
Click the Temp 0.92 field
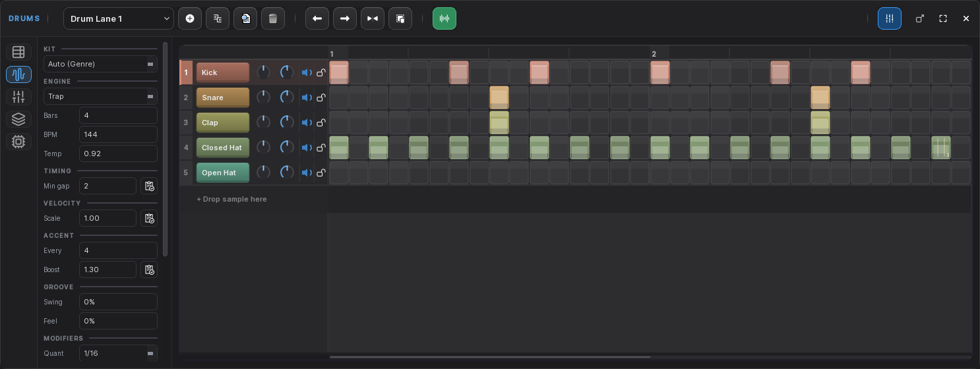(118, 154)
